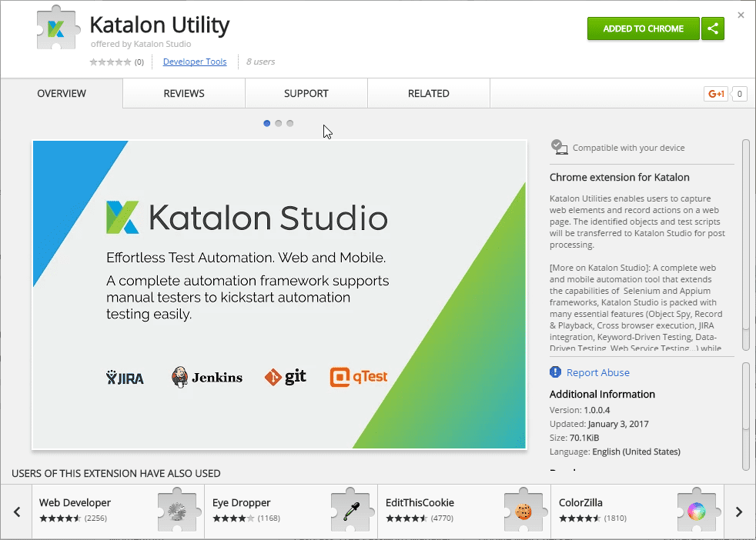This screenshot has width=756, height=540.
Task: Click the 'Updated: January 3, 2017' text
Action: point(599,424)
